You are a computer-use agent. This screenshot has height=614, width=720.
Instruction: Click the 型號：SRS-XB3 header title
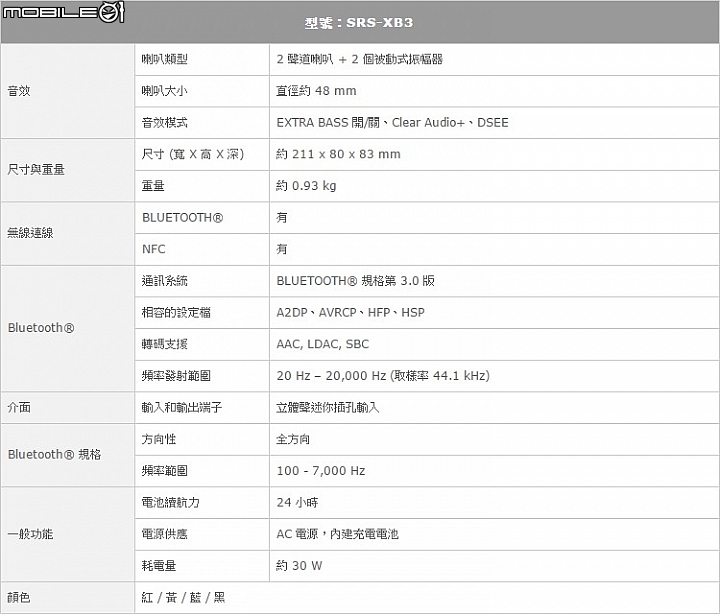point(359,23)
